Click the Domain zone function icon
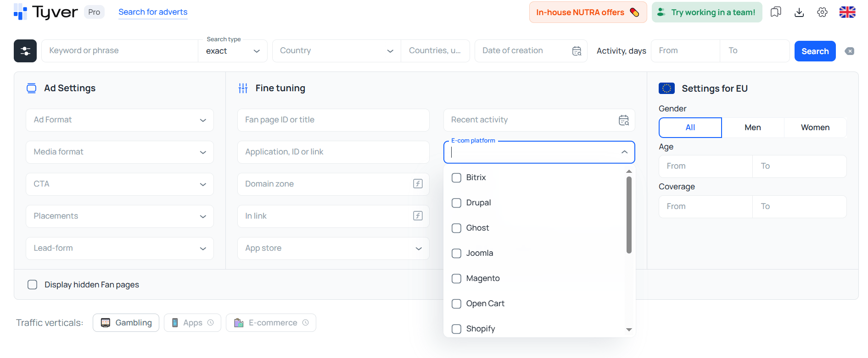The height and width of the screenshot is (358, 868). click(418, 184)
